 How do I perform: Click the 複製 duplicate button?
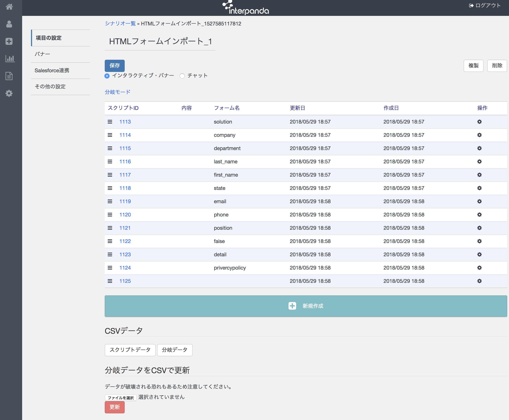pos(473,66)
